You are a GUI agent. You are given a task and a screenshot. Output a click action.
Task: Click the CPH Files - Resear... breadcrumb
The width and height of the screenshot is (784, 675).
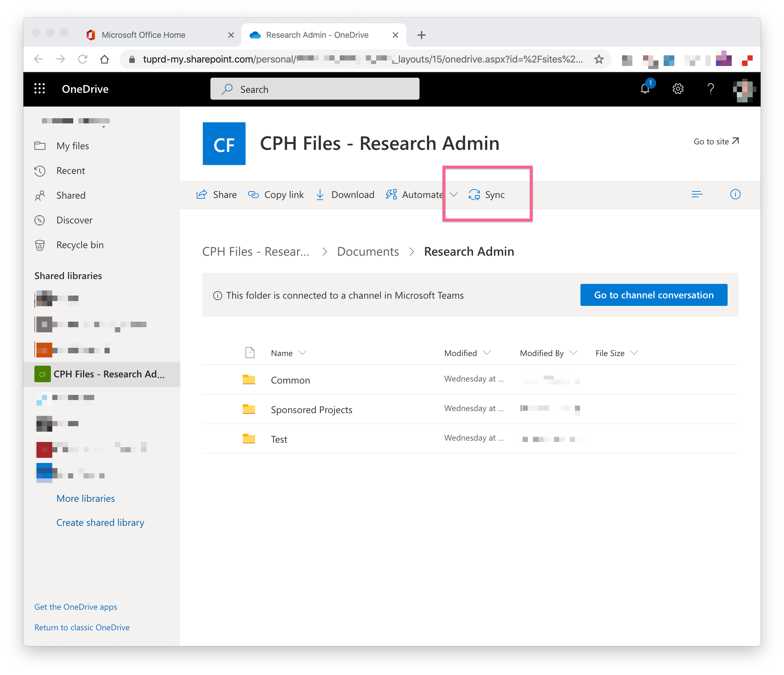point(255,252)
